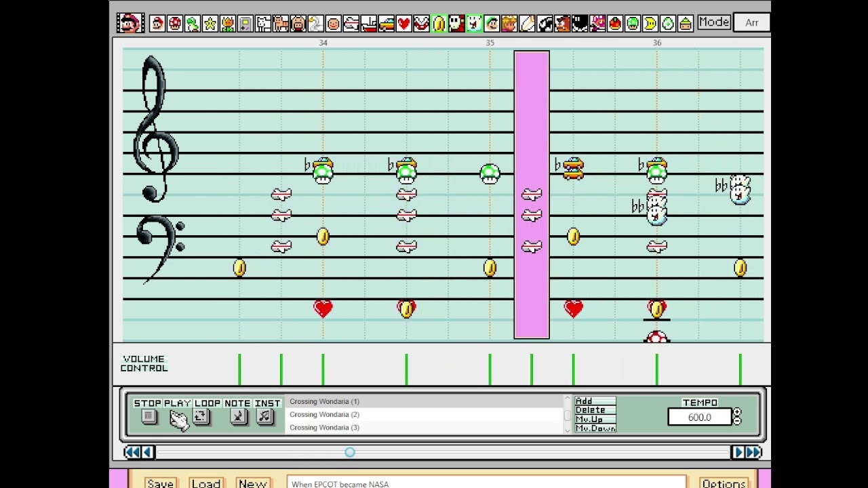Select the Boo ghost instrument
This screenshot has width=868, height=488.
click(x=475, y=24)
